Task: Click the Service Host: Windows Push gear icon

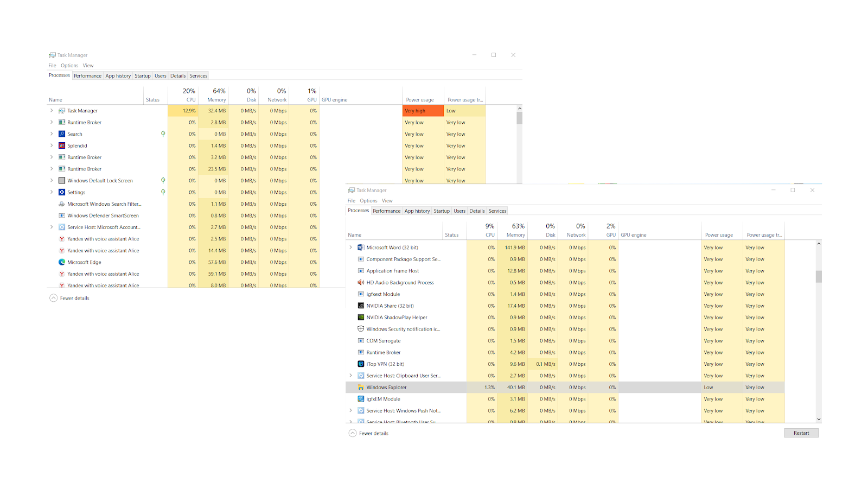Action: 361,411
